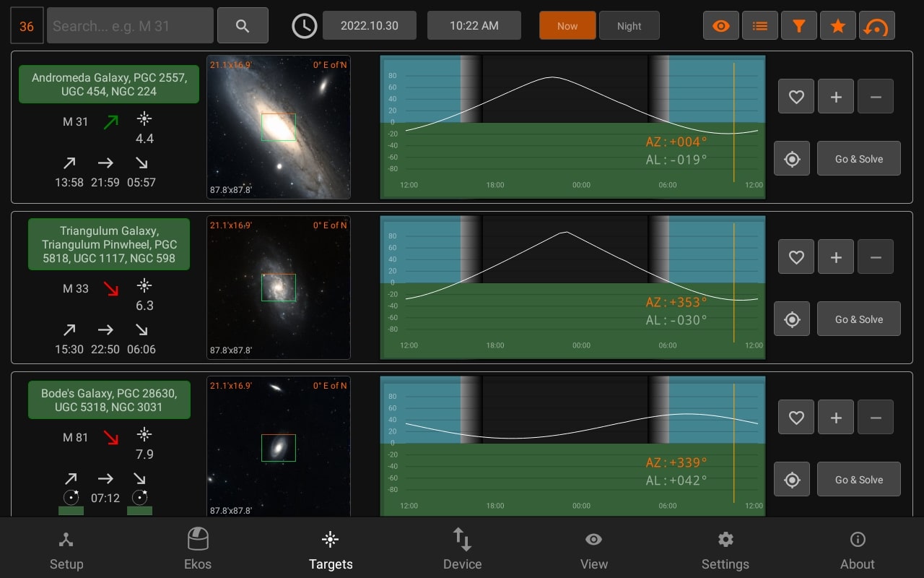Favorite M 31 with heart icon

coord(796,96)
